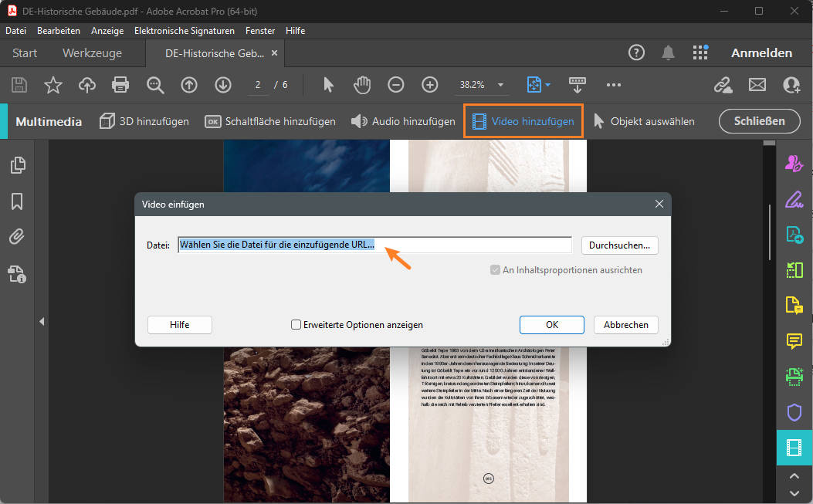This screenshot has width=813, height=504.
Task: Select Schaltfläche hinzufügen tool
Action: [270, 121]
